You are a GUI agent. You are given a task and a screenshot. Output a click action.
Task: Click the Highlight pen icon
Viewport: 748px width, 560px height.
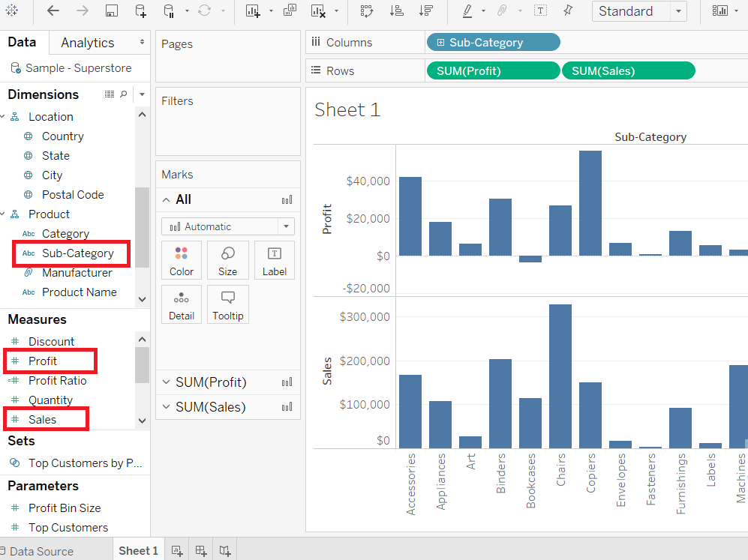click(x=468, y=11)
